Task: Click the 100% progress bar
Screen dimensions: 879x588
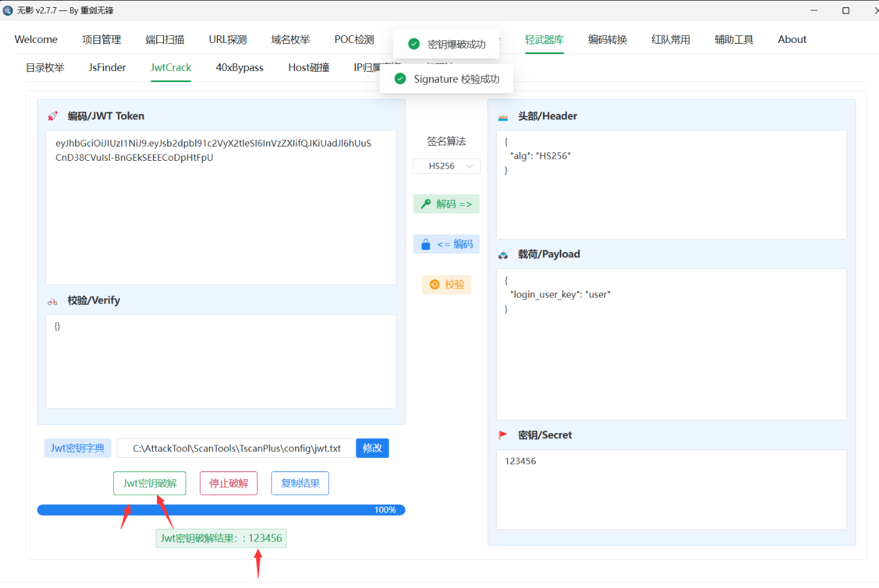Action: [221, 510]
